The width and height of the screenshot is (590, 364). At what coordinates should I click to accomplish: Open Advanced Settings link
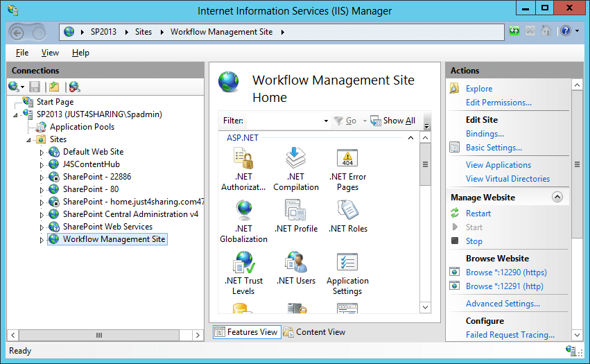tap(503, 304)
